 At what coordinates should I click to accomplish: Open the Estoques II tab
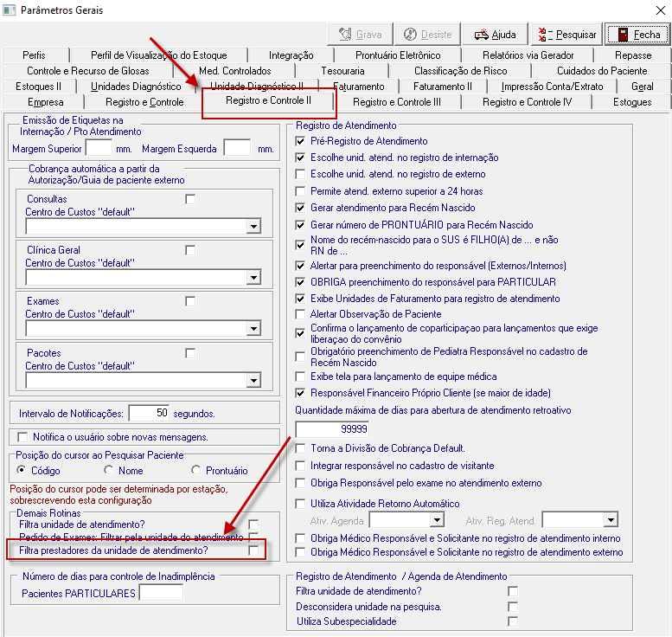click(x=39, y=87)
